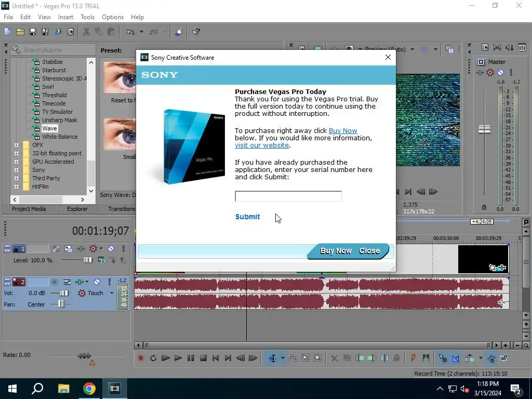Toggle Enable Snapping in the bottom toolbar
The width and height of the screenshot is (532, 399).
[443, 358]
